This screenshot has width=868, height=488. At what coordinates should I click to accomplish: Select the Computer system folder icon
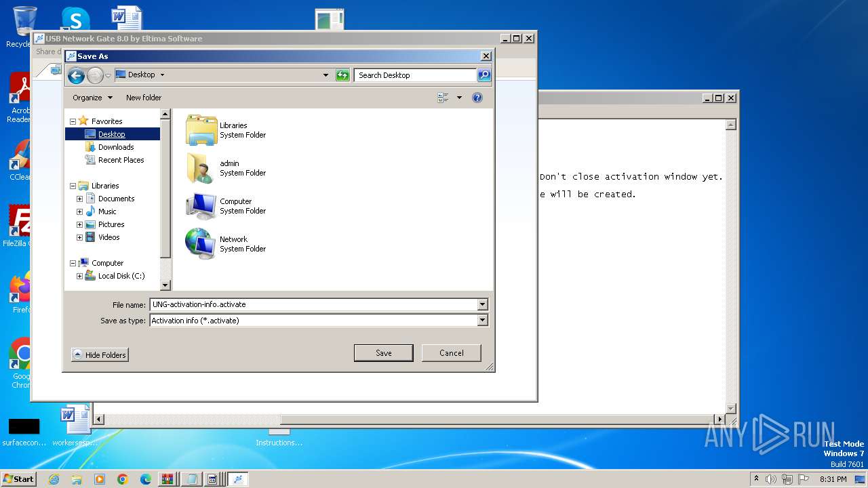point(201,206)
